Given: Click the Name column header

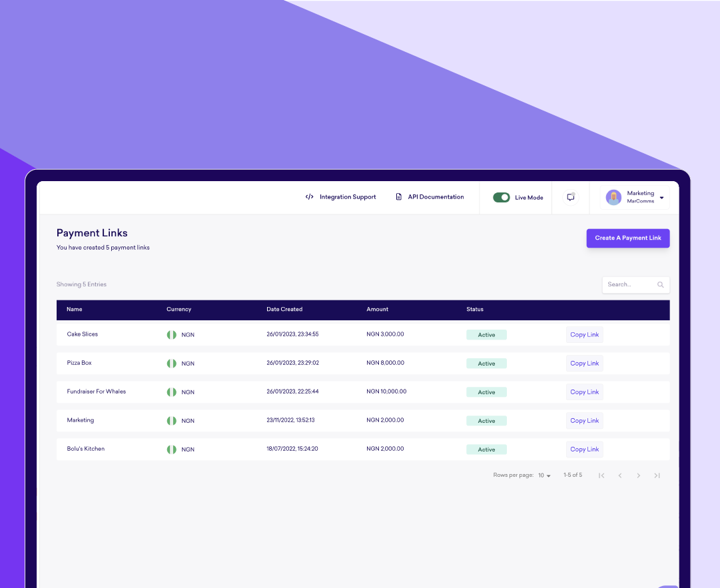Looking at the screenshot, I should pyautogui.click(x=75, y=310).
